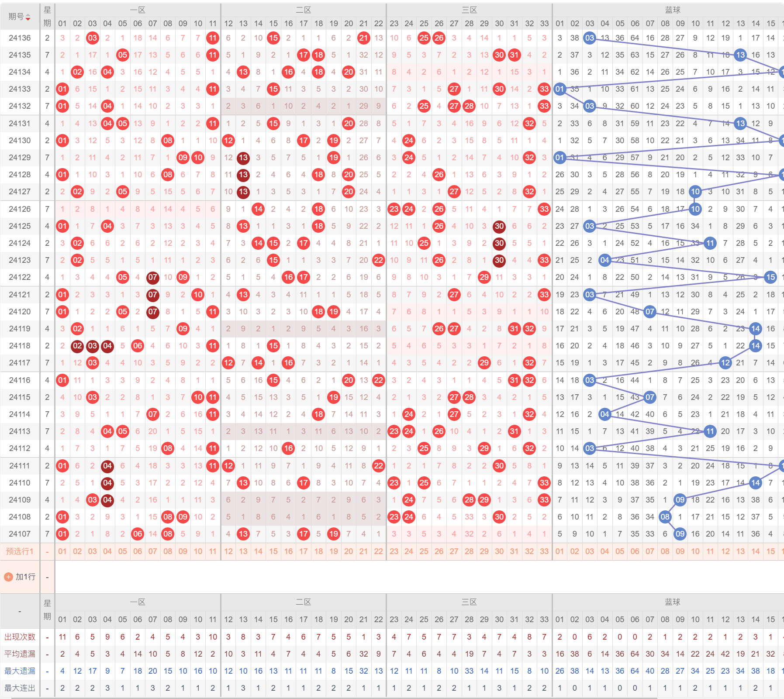Click the 最大遗漏 statistics row label
Screen dimensions: 784x699
[20, 671]
